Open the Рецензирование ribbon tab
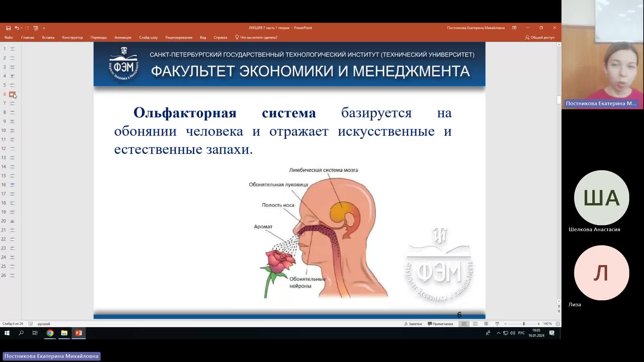The height and width of the screenshot is (362, 644). pyautogui.click(x=179, y=38)
